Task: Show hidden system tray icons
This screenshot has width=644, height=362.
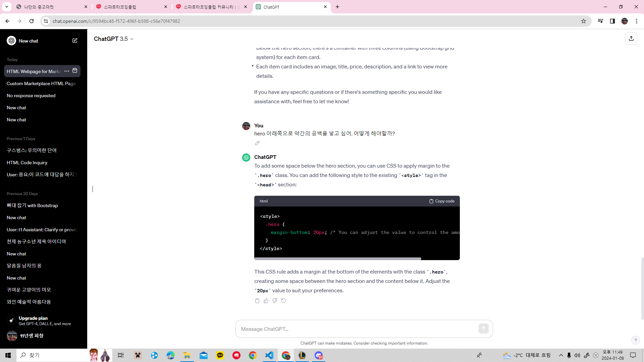Action: pyautogui.click(x=561, y=355)
